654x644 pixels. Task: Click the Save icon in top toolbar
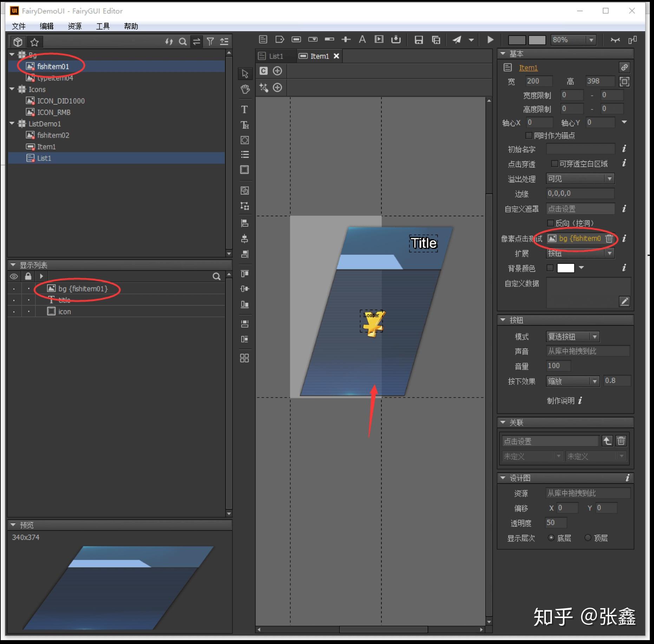pos(419,40)
